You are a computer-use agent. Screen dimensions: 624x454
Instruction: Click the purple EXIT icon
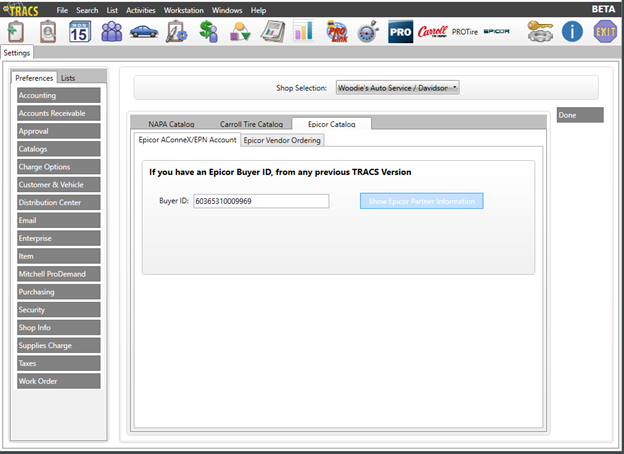(x=605, y=31)
